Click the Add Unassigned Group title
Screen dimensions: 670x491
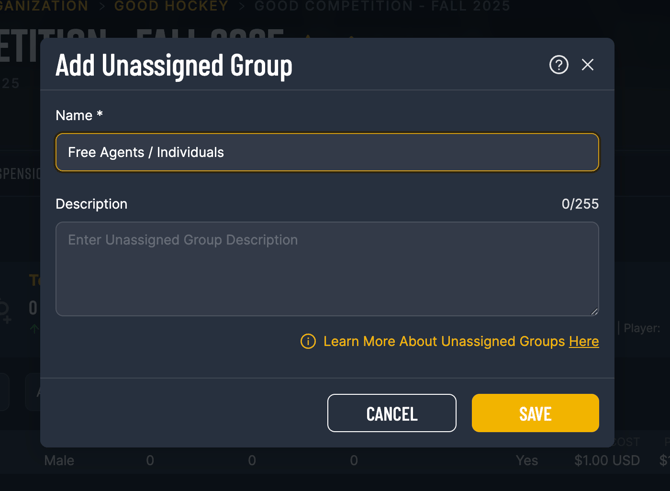click(174, 66)
